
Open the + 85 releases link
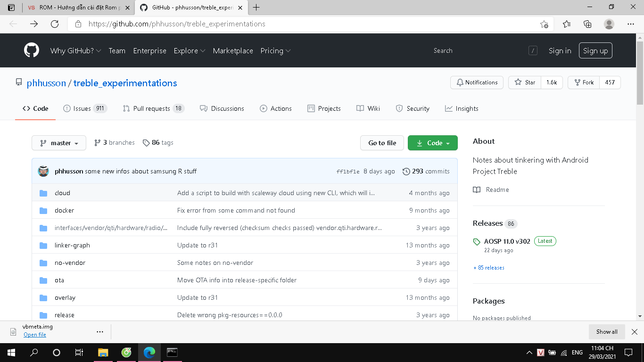488,268
